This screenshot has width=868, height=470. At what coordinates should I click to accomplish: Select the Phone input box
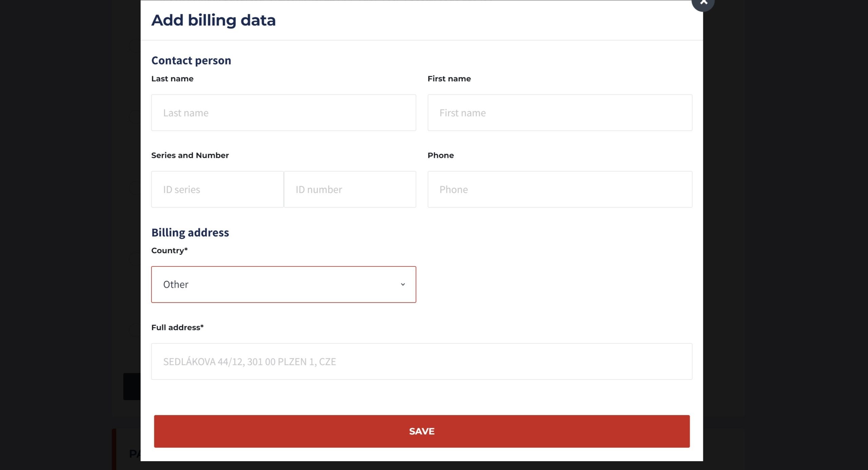pos(559,189)
